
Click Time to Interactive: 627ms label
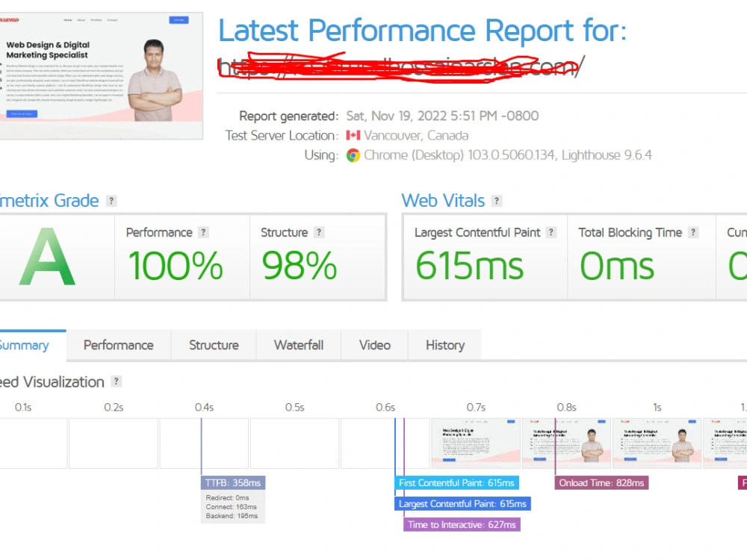tap(462, 525)
